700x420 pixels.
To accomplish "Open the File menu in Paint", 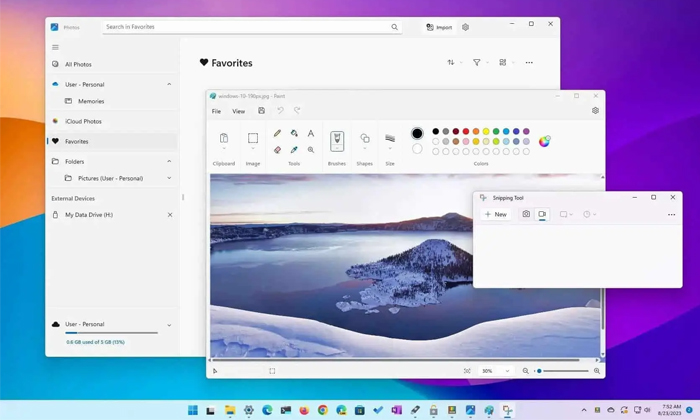I will 216,111.
